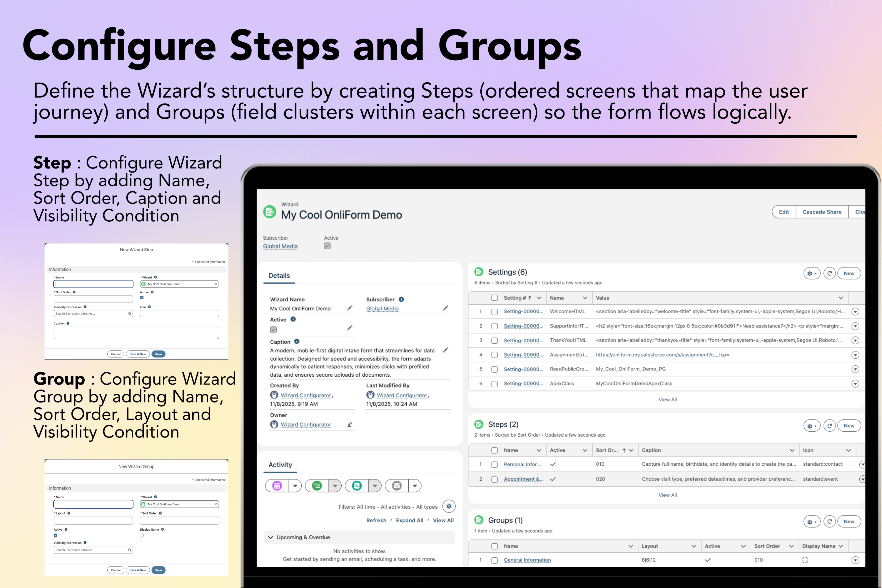Edit Caption field with pencil icon
The height and width of the screenshot is (588, 882).
445,350
